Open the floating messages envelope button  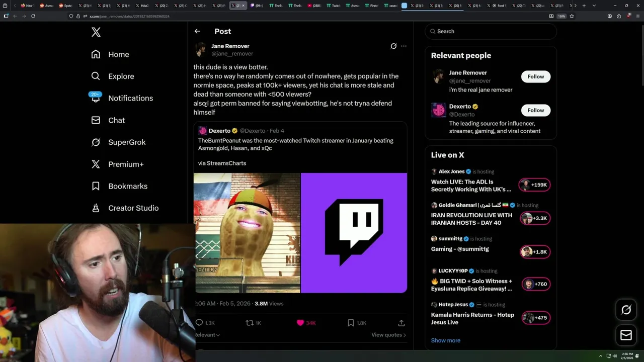coord(626,335)
